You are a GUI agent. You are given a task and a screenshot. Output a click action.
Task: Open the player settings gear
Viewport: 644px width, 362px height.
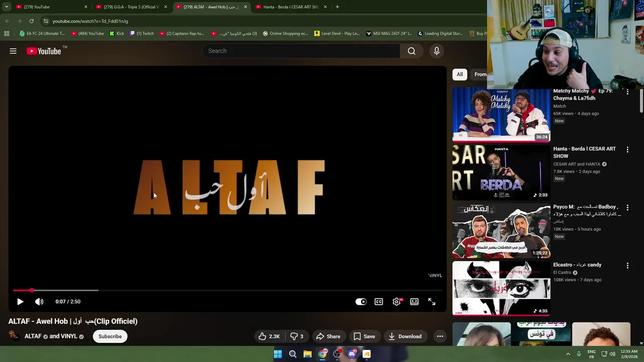point(396,302)
